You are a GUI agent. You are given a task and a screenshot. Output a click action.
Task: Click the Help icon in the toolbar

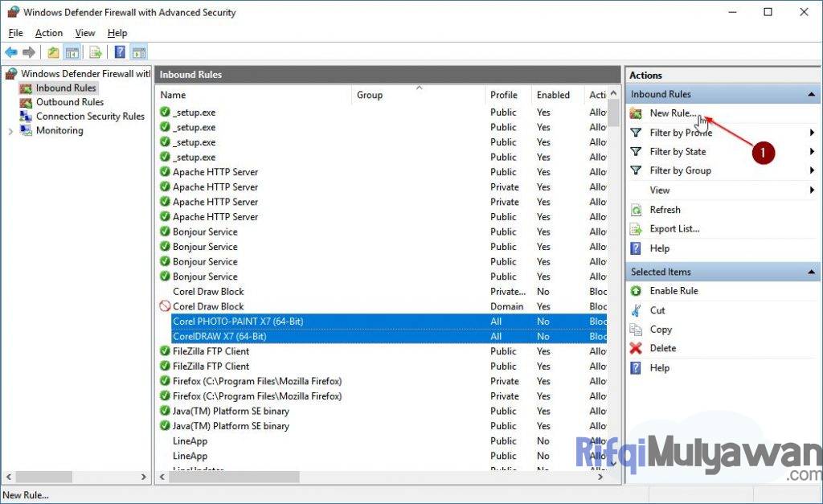pos(117,51)
